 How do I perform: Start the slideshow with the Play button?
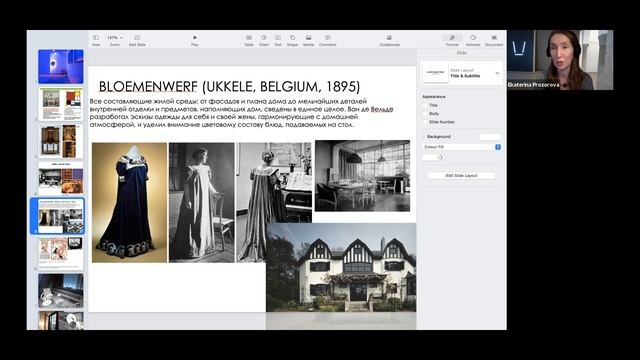pos(195,38)
